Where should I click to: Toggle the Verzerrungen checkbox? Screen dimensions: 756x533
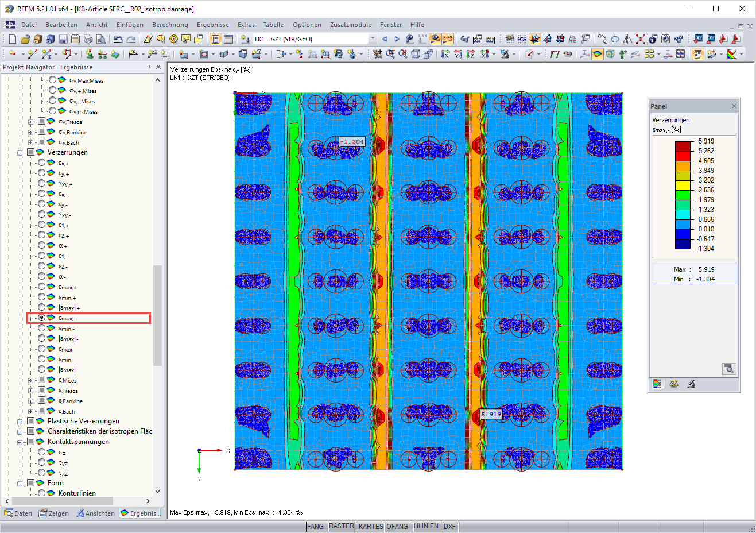point(31,152)
